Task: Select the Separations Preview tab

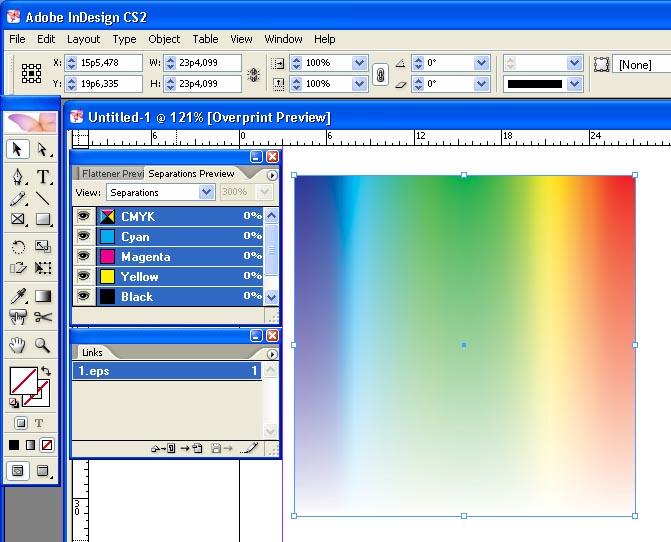Action: pos(191,174)
